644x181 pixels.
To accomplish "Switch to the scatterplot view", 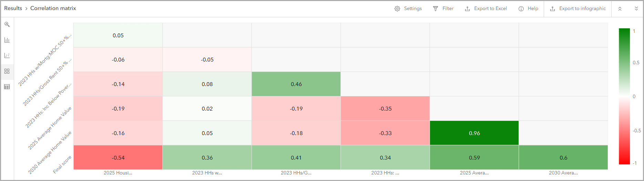I will [7, 56].
